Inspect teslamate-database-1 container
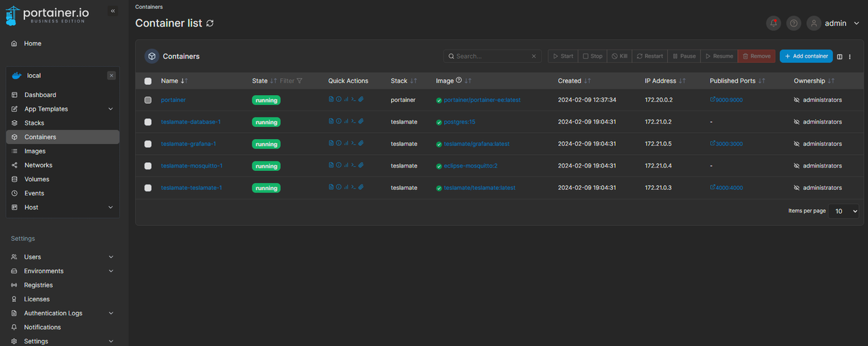This screenshot has height=346, width=868. tap(338, 121)
